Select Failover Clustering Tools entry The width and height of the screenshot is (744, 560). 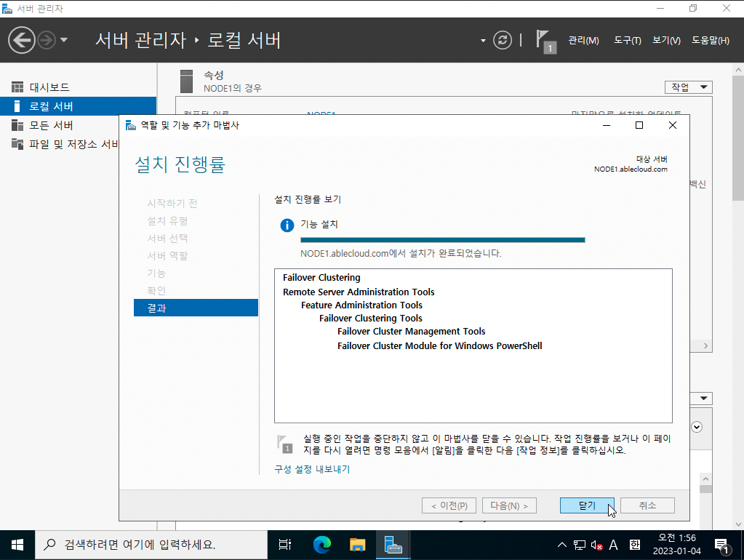click(x=370, y=319)
